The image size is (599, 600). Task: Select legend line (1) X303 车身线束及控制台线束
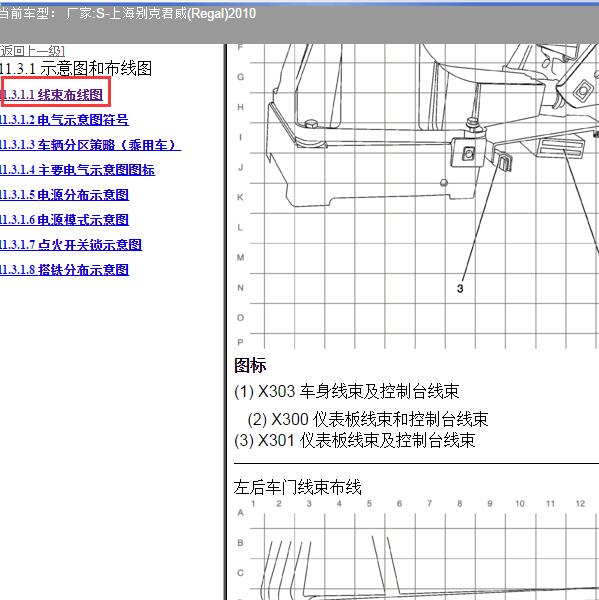(x=347, y=392)
